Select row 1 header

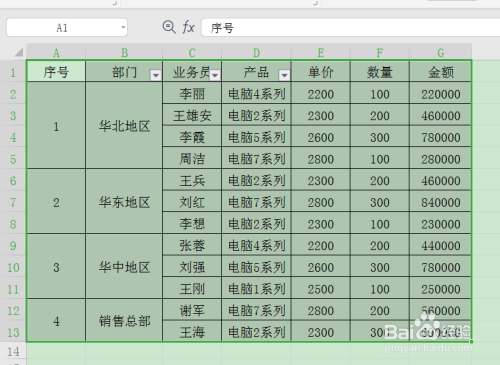coord(13,72)
